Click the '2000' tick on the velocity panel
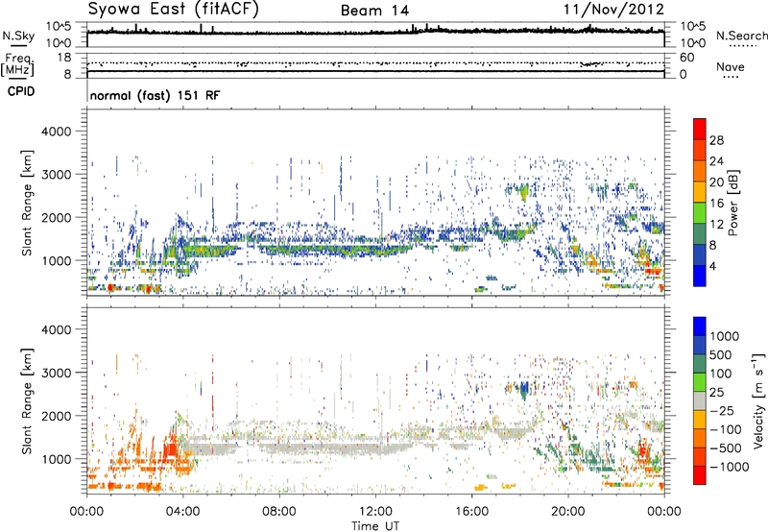Viewport: 768px width, 532px height. coord(56,416)
